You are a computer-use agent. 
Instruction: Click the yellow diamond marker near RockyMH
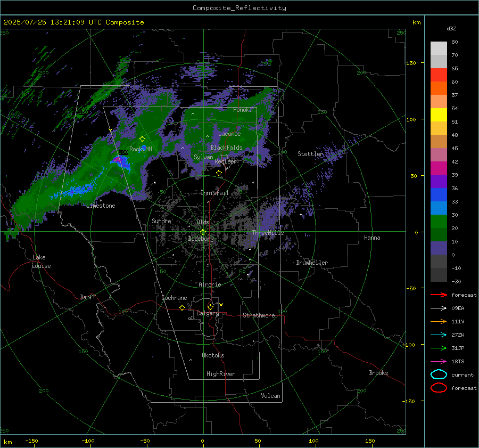point(142,139)
